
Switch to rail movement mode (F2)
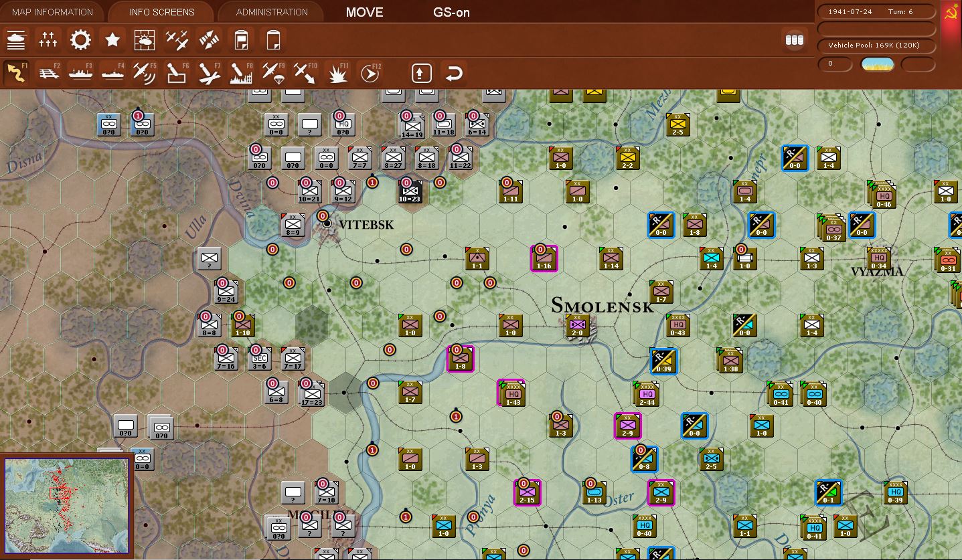click(x=49, y=72)
